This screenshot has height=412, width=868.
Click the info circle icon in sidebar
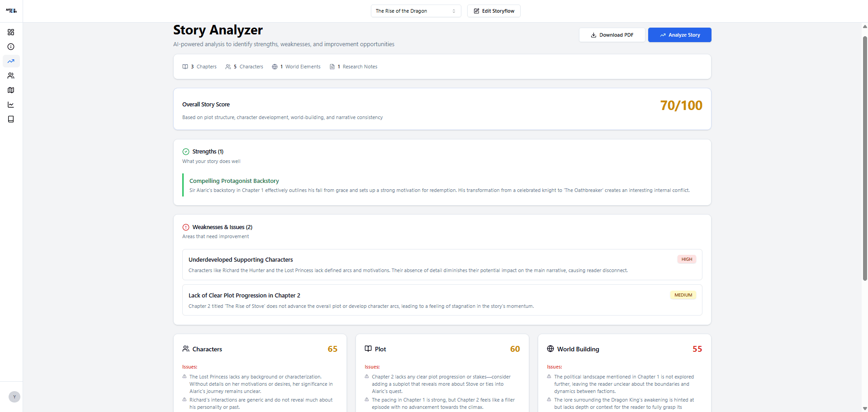tap(11, 47)
